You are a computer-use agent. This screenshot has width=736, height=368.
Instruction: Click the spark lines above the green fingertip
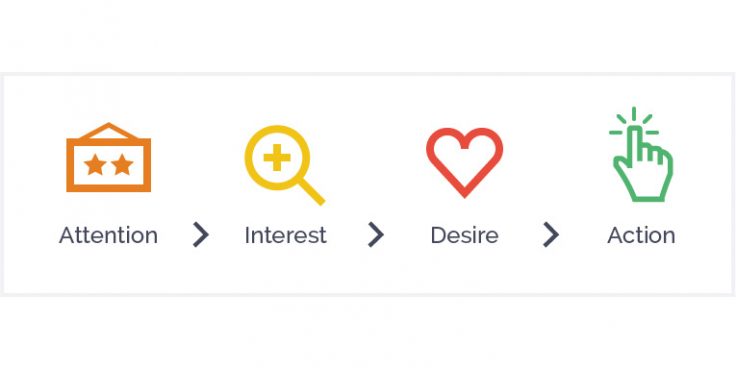click(634, 122)
